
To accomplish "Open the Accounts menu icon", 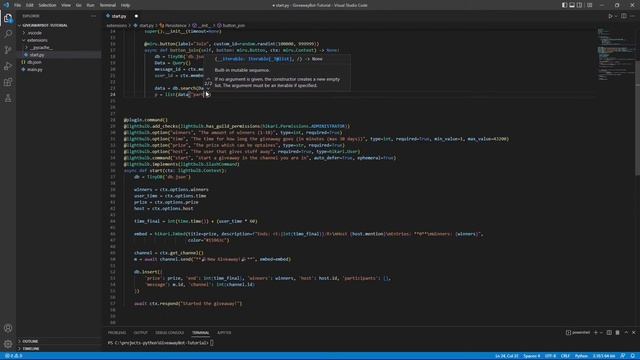I will (x=8, y=328).
